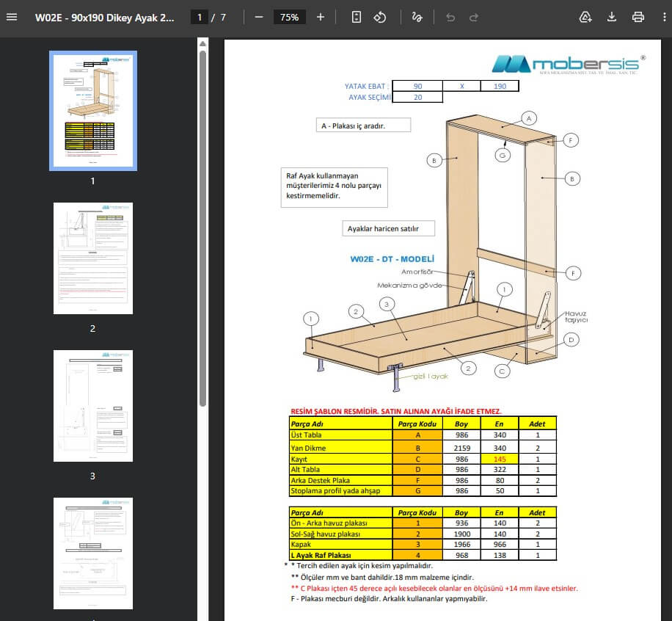
Task: Click the fit to page icon
Action: tap(356, 17)
